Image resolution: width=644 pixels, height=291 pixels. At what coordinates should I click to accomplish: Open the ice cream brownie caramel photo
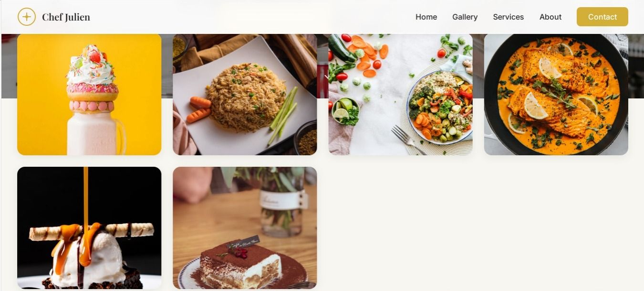(89, 228)
